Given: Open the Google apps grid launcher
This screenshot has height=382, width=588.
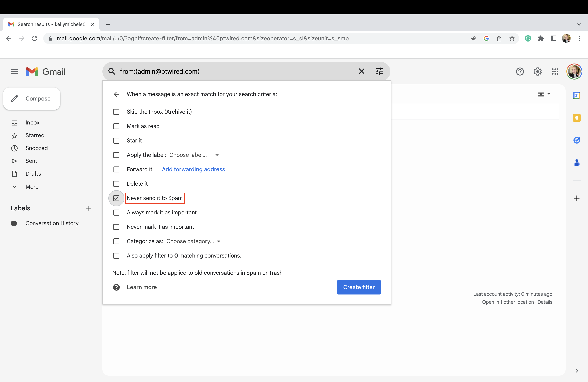Looking at the screenshot, I should point(555,72).
